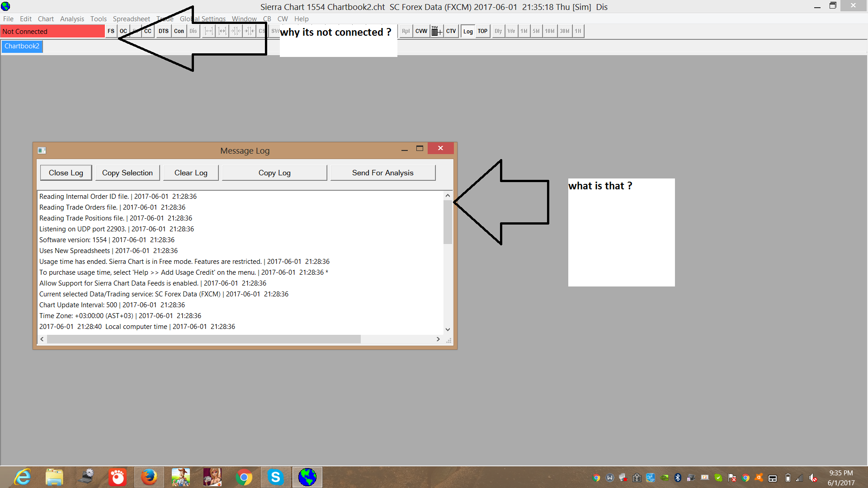Image resolution: width=868 pixels, height=488 pixels.
Task: Click Send For Analysis button
Action: (x=382, y=173)
